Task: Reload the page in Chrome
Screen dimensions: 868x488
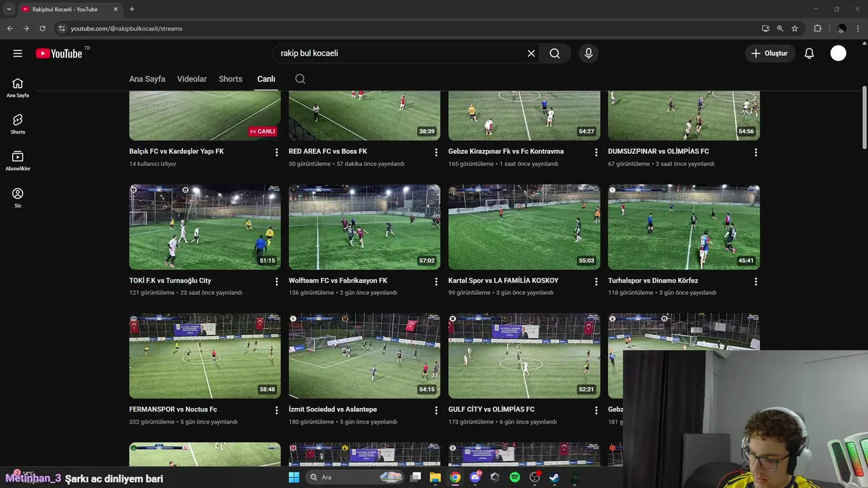Action: [x=42, y=28]
